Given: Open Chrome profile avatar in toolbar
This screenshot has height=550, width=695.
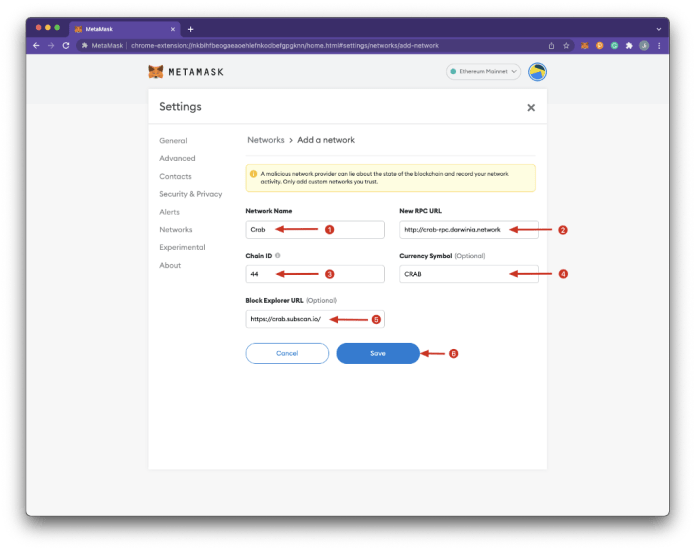Looking at the screenshot, I should click(x=644, y=46).
